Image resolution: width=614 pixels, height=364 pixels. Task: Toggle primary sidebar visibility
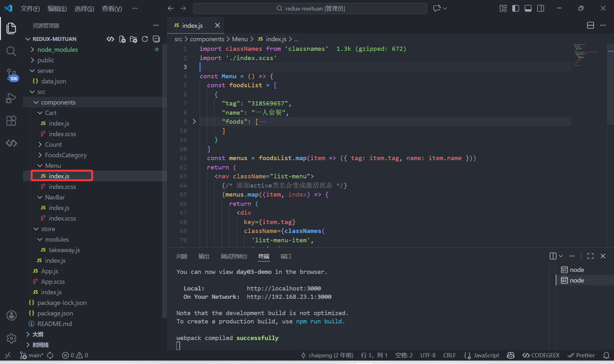click(x=516, y=8)
